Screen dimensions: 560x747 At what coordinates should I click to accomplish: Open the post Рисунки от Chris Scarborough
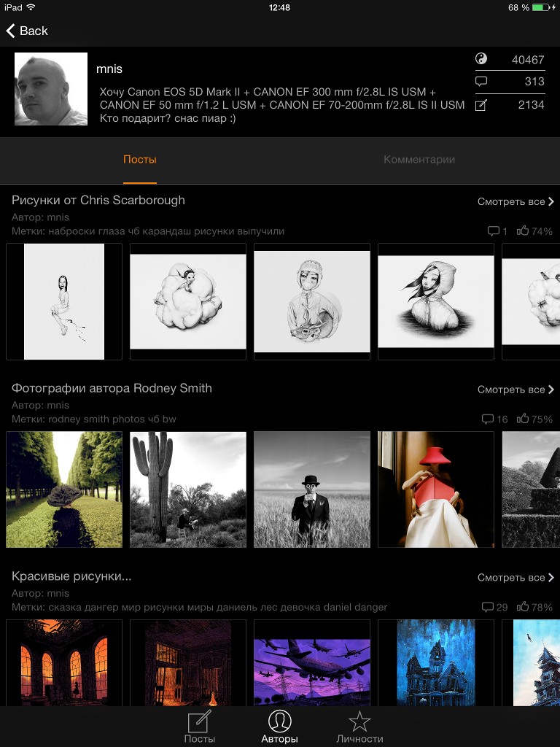click(98, 200)
